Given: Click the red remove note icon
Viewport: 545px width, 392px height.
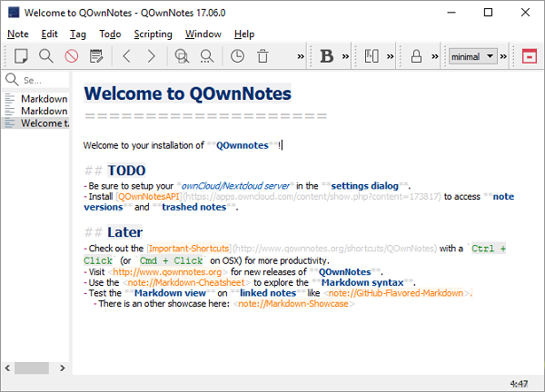Looking at the screenshot, I should pyautogui.click(x=71, y=56).
